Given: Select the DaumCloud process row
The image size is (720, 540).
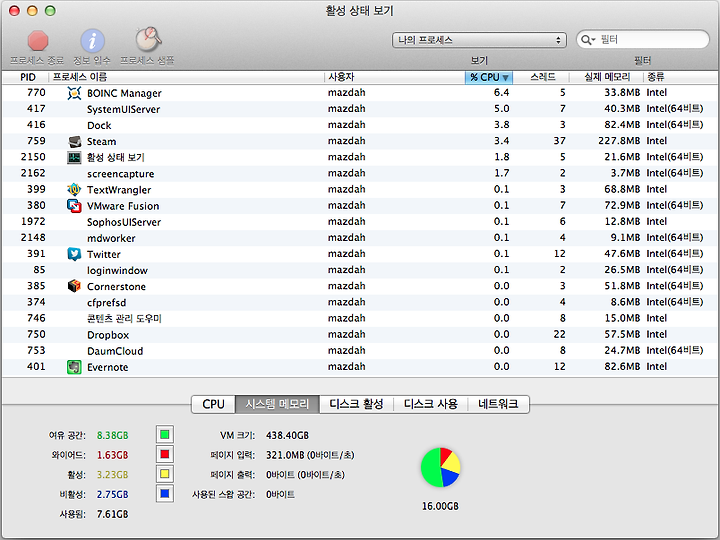Looking at the screenshot, I should click(x=360, y=351).
